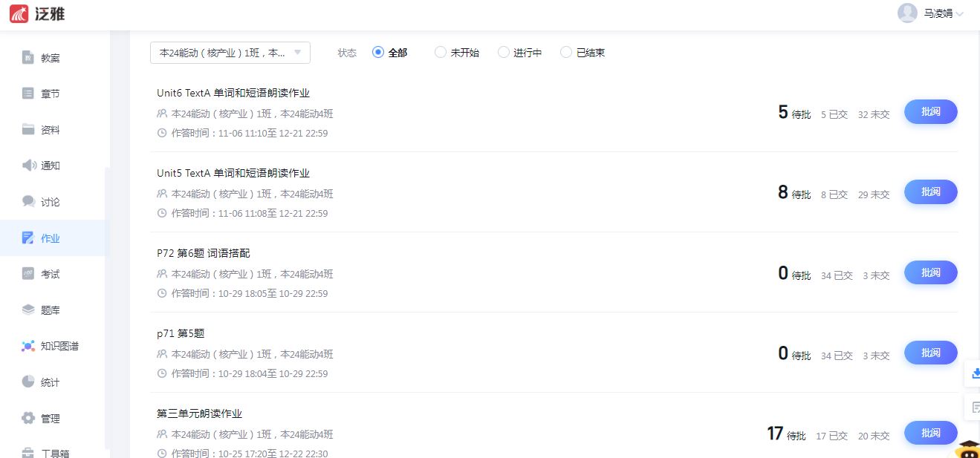This screenshot has width=980, height=458.
Task: Expand the class selection dropdown
Action: pyautogui.click(x=230, y=53)
